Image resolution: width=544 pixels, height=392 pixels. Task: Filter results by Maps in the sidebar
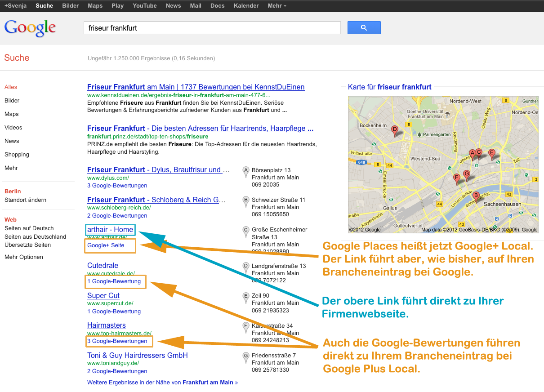12,114
